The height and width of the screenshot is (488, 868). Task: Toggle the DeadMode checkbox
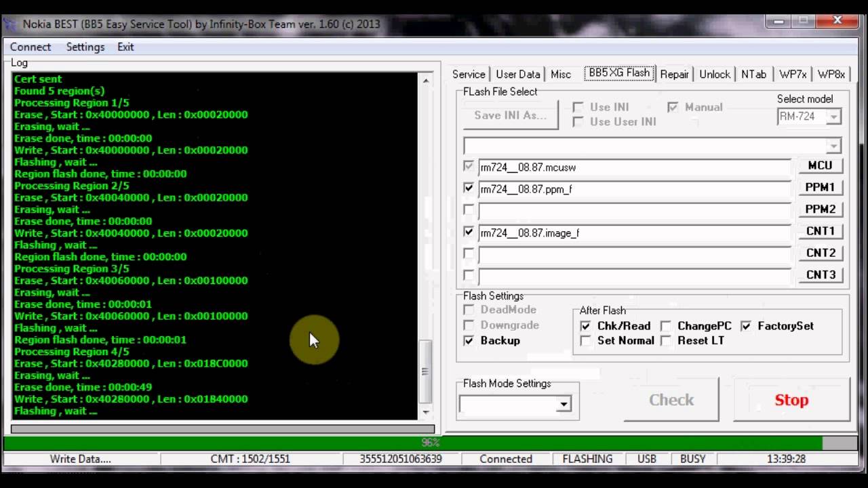point(469,310)
